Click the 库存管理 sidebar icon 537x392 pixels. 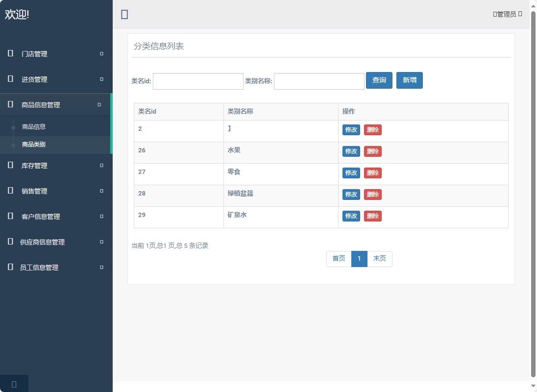pos(10,166)
